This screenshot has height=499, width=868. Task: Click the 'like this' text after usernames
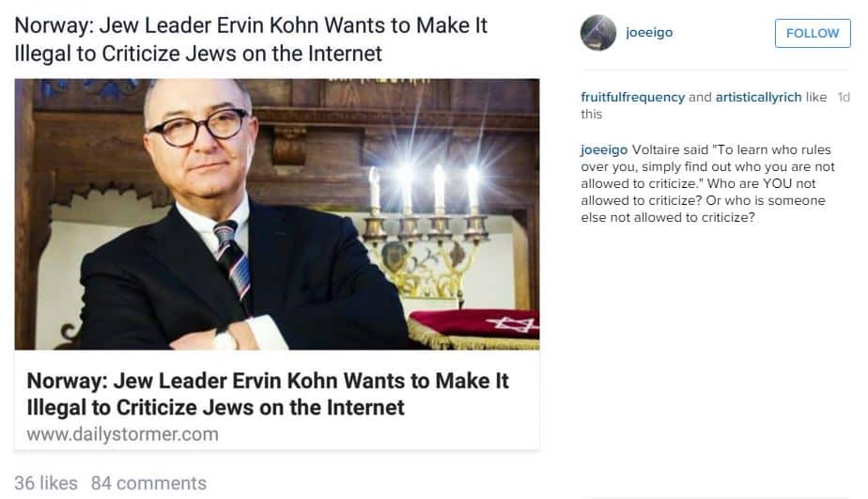point(703,105)
